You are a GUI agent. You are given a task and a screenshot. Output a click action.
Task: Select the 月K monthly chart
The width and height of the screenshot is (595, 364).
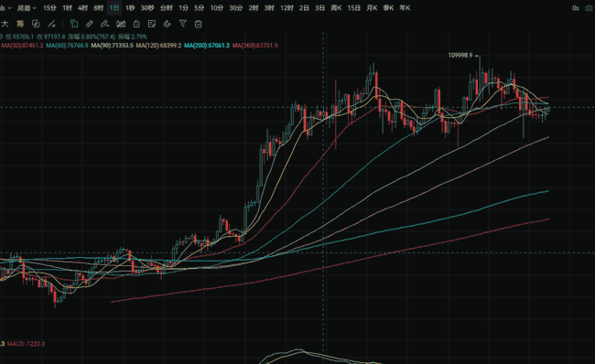[x=372, y=8]
